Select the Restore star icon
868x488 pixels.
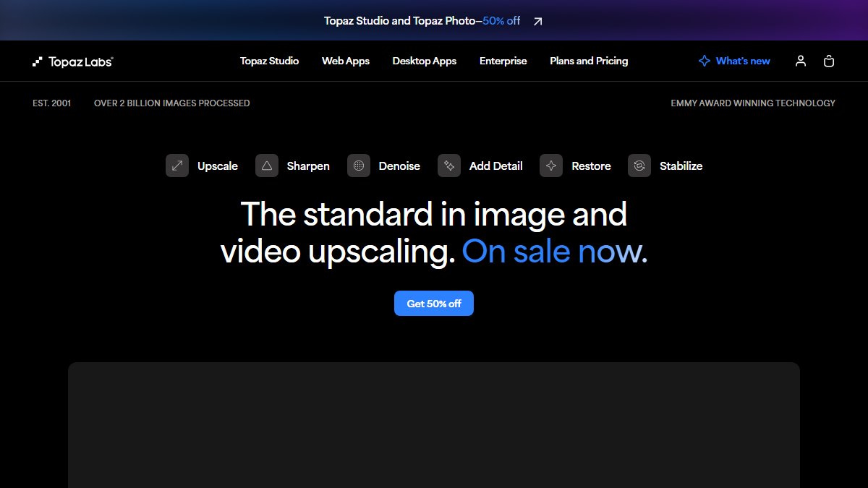point(551,166)
